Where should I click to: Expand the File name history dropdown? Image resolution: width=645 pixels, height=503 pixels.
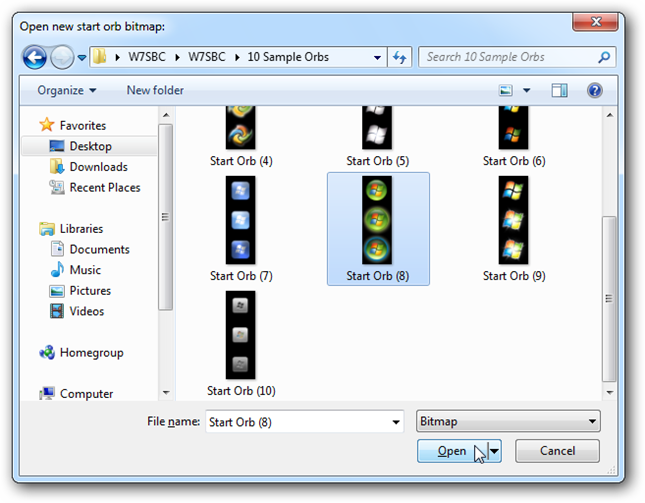point(396,422)
